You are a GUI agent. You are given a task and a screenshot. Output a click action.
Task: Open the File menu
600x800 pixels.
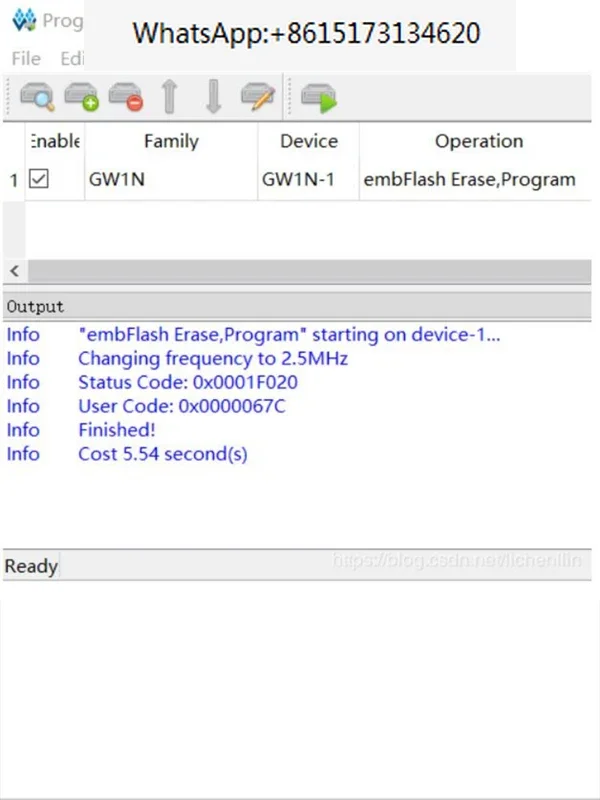26,59
